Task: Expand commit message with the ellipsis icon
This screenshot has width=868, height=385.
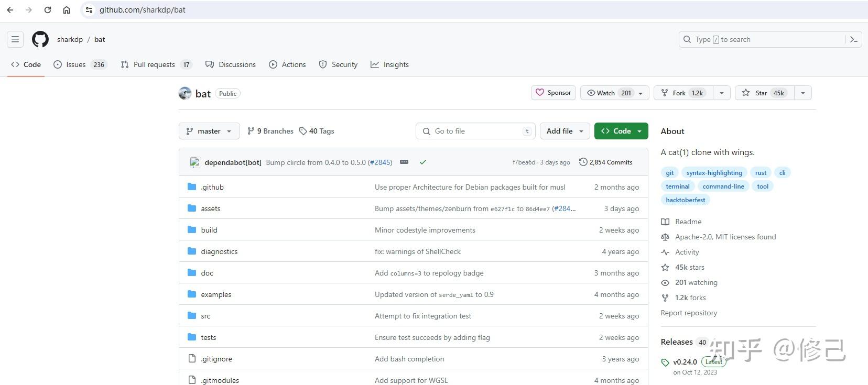Action: pyautogui.click(x=404, y=162)
